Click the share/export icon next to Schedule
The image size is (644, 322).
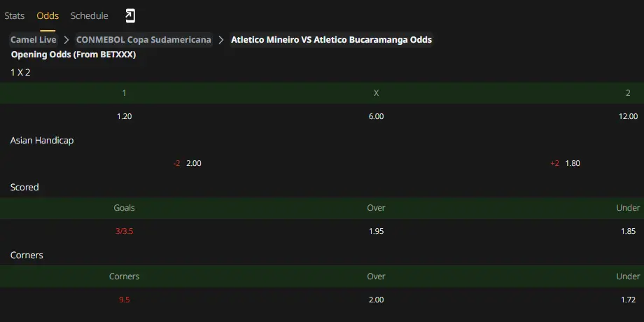(129, 15)
